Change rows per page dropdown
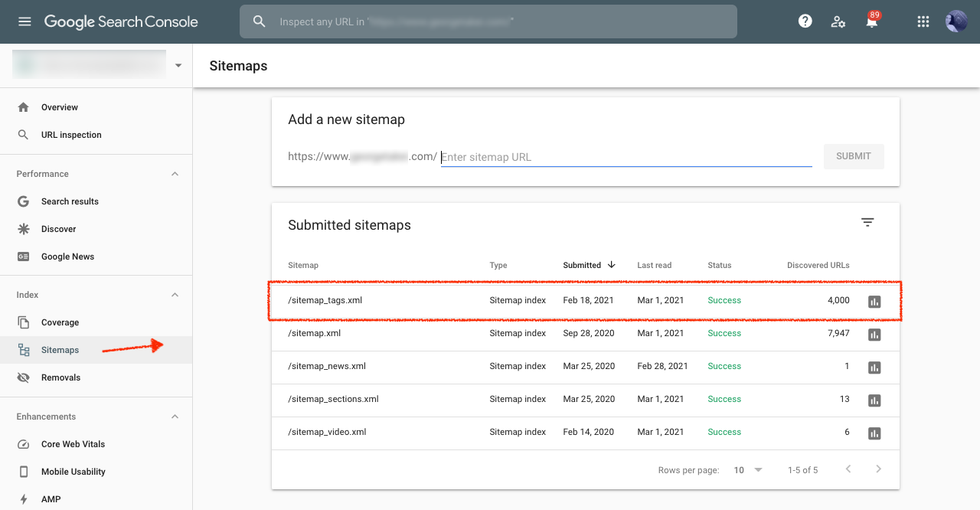 click(747, 470)
